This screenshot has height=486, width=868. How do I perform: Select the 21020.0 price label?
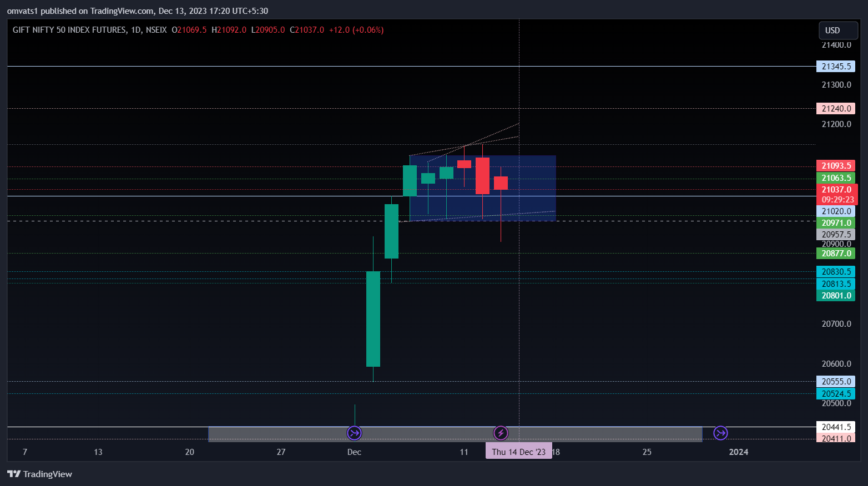836,211
